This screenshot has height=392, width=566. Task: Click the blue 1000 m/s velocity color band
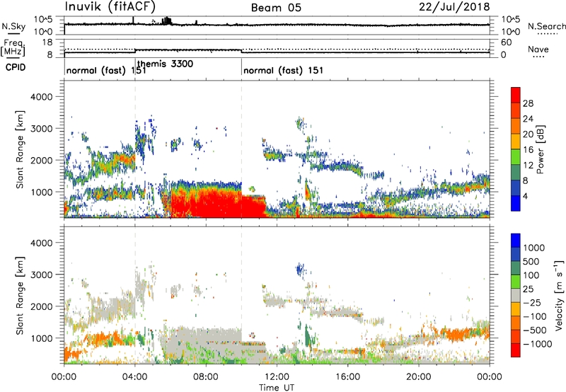pos(516,241)
